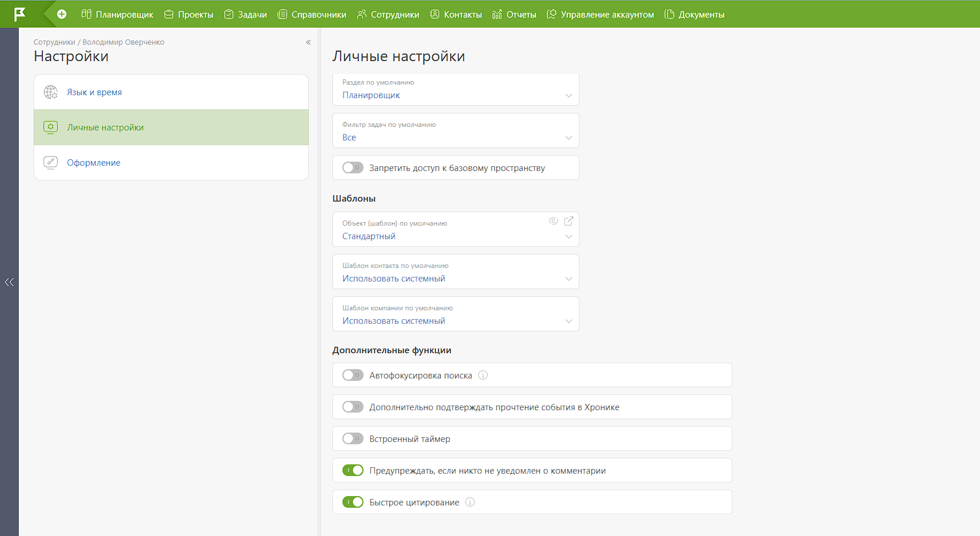Show info tooltip for Автофокусировка поиска

pos(483,375)
